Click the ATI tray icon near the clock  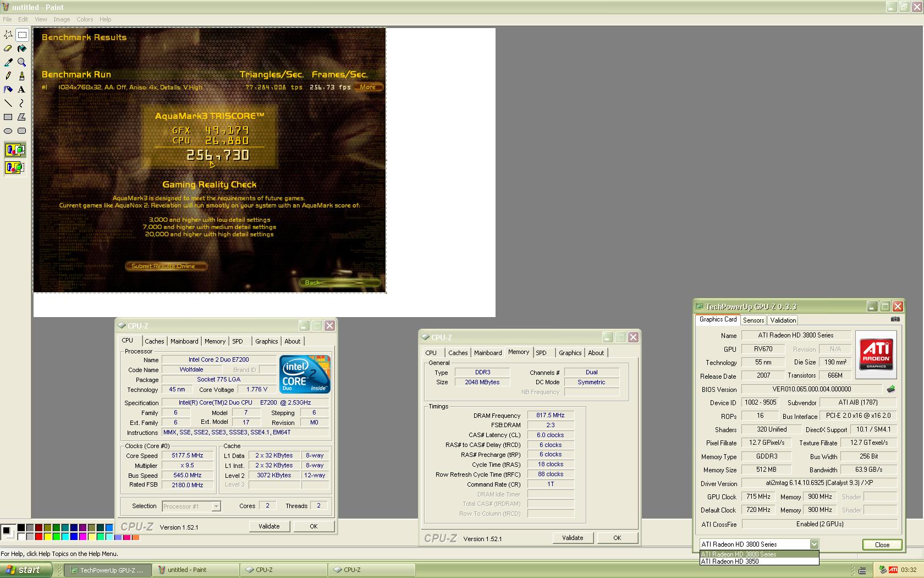(893, 570)
